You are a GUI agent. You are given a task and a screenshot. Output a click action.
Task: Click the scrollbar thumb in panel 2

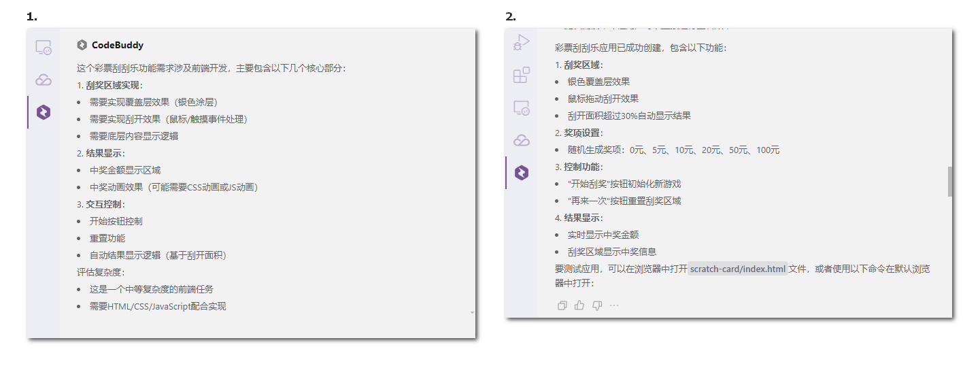tap(950, 182)
